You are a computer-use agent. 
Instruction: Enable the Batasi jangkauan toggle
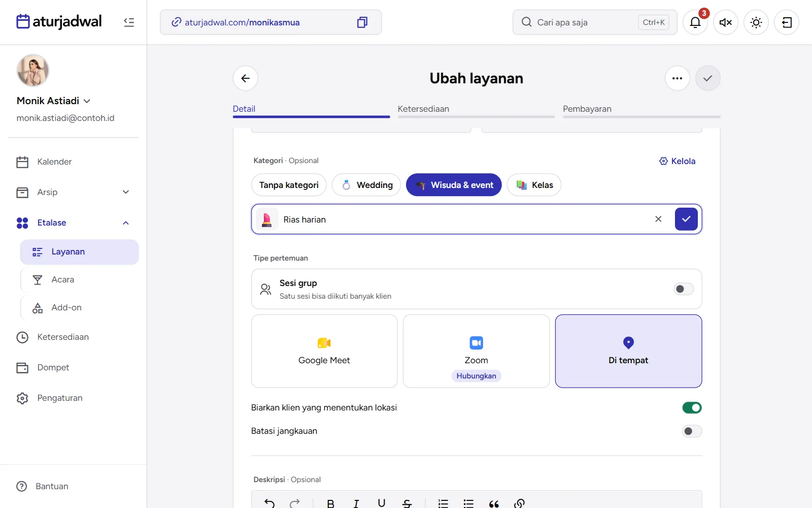pyautogui.click(x=692, y=431)
